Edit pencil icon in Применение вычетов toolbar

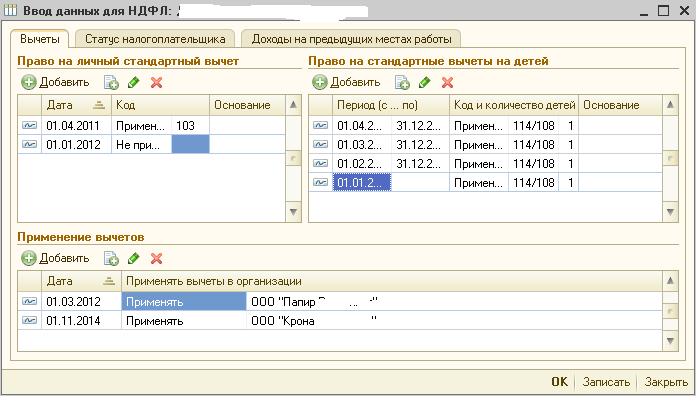pyautogui.click(x=133, y=258)
